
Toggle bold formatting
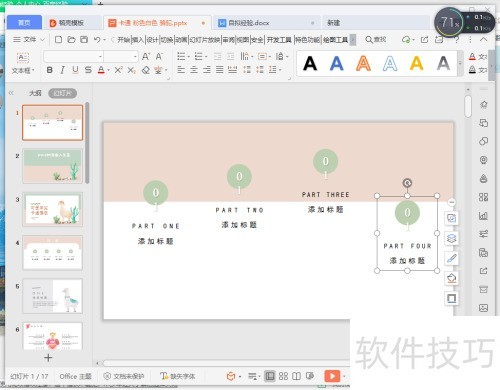50,70
